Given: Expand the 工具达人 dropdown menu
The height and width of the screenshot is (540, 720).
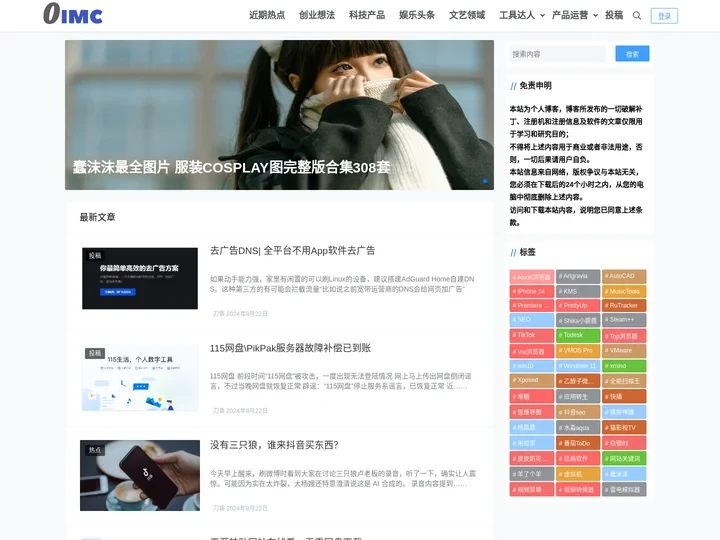Looking at the screenshot, I should click(x=522, y=15).
